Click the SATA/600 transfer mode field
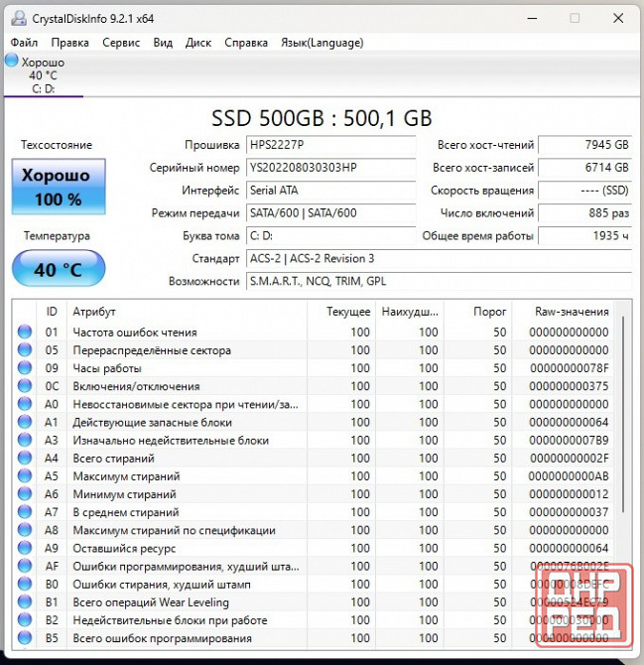 pos(330,213)
